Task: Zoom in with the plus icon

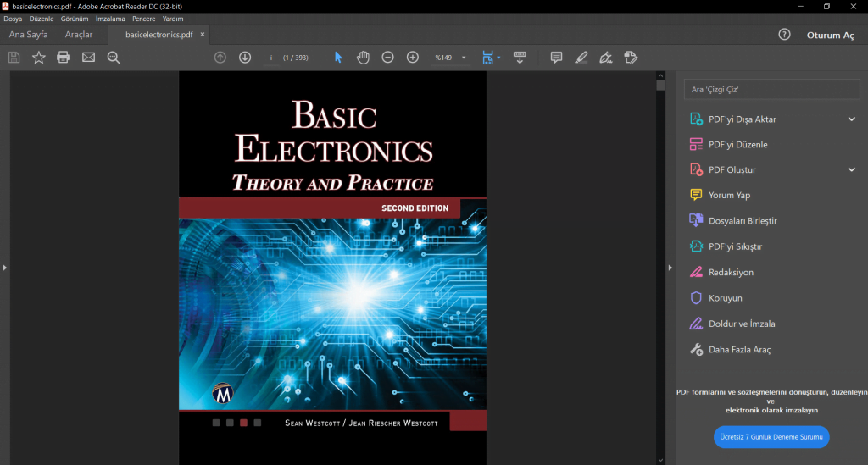Action: [x=413, y=58]
